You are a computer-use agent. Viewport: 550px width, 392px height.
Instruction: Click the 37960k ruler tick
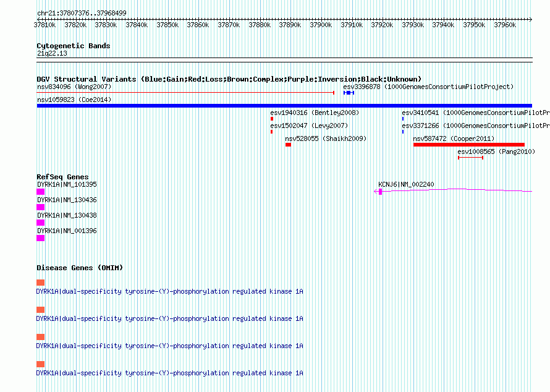click(505, 25)
